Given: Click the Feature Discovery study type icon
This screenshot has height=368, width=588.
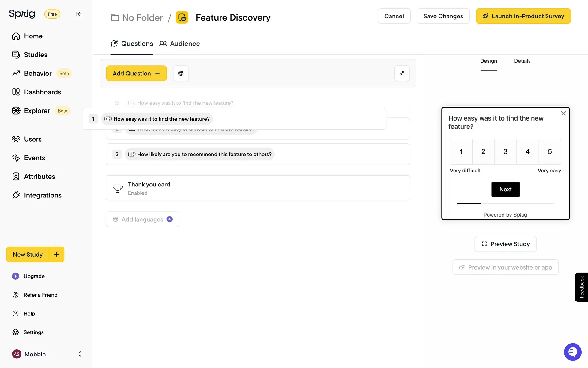Looking at the screenshot, I should 182,17.
